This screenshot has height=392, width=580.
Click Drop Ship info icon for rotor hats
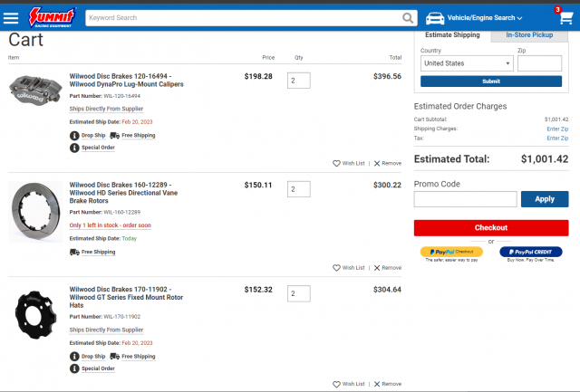click(74, 357)
